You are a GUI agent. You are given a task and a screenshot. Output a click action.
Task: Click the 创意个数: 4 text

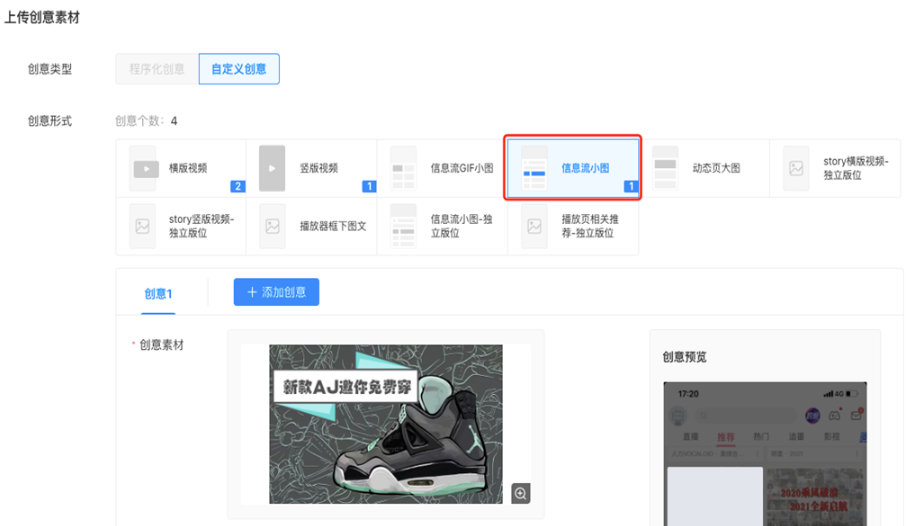[x=146, y=121]
